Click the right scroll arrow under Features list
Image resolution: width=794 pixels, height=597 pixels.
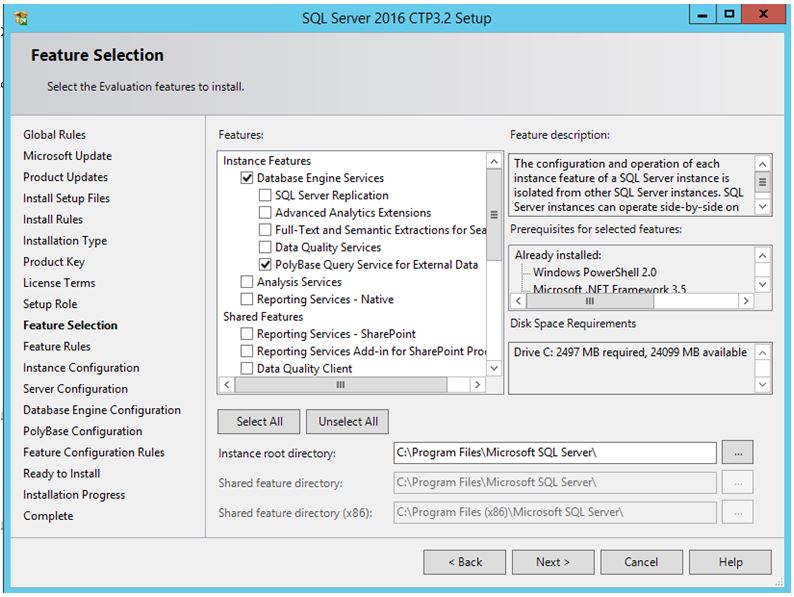[477, 385]
